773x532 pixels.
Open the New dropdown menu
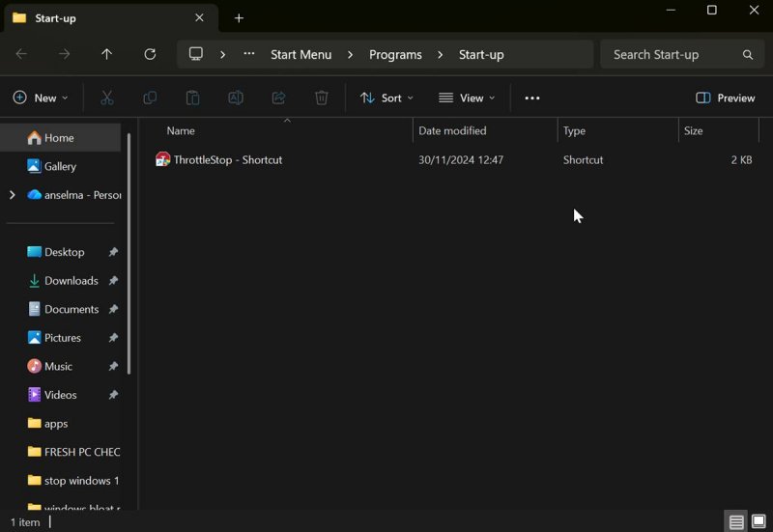tap(41, 98)
